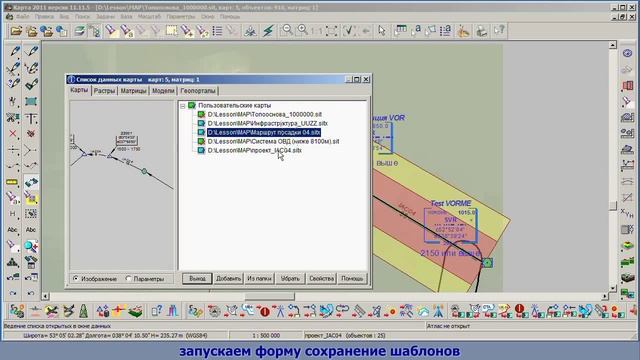The image size is (640, 360).
Task: Click the yellow ruler icon in left toolbar
Action: point(13,182)
